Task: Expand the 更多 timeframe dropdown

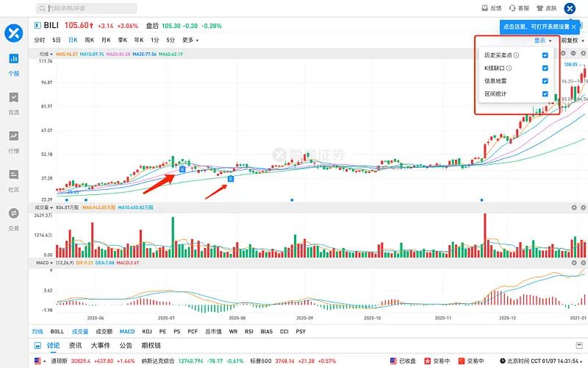Action: click(x=190, y=40)
